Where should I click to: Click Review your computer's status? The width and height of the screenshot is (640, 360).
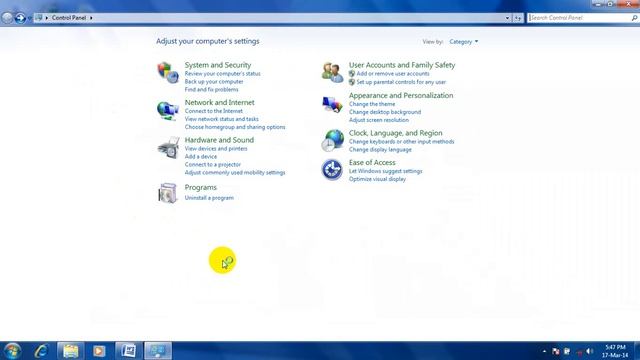[222, 73]
